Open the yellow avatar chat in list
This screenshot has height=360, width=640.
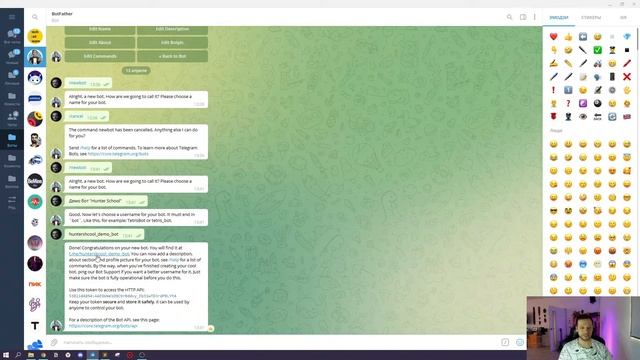[x=35, y=36]
